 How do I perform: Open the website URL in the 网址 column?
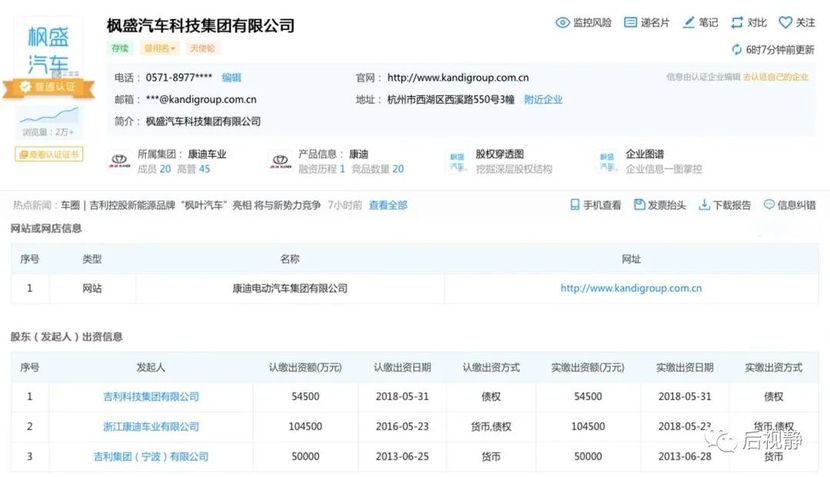pos(631,288)
